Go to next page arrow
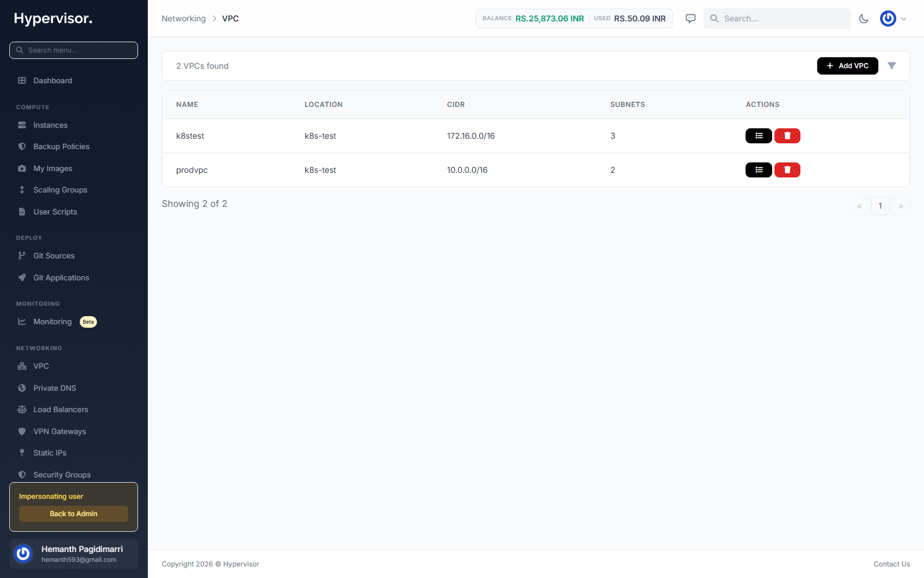This screenshot has height=578, width=924. click(x=901, y=206)
